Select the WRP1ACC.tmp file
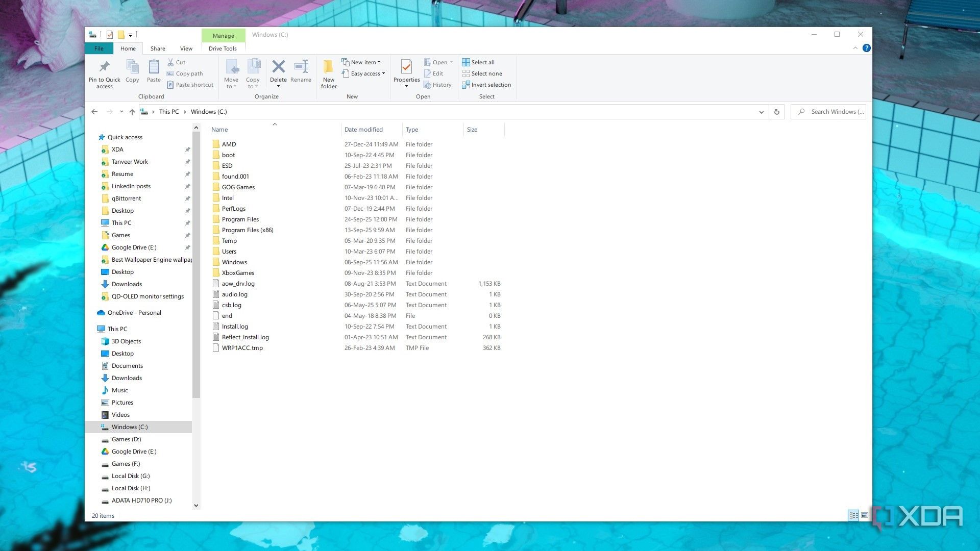 coord(242,348)
